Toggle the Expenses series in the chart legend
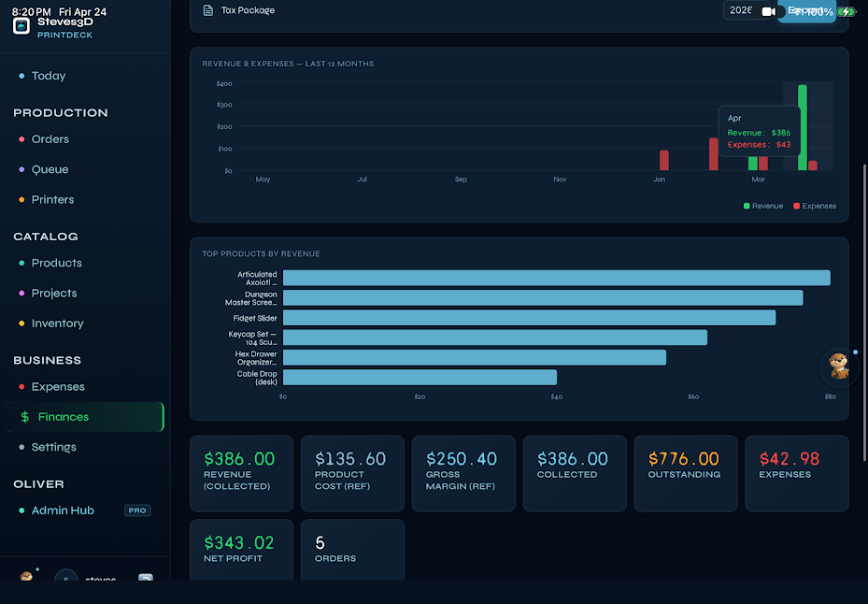 815,206
